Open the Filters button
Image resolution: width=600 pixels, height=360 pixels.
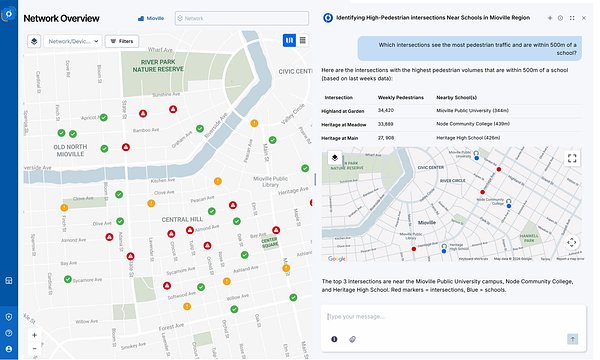[x=122, y=41]
